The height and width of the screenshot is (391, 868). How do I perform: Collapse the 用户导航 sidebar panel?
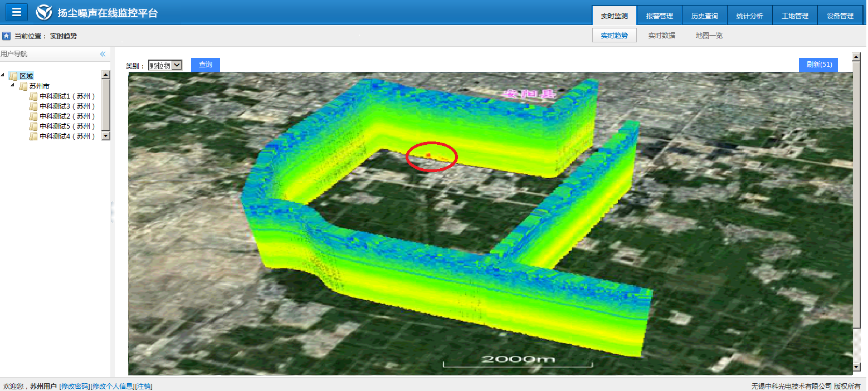coord(103,54)
